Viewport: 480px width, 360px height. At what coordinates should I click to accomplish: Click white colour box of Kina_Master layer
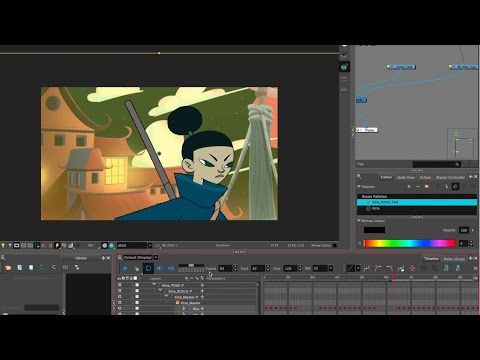pos(137,303)
